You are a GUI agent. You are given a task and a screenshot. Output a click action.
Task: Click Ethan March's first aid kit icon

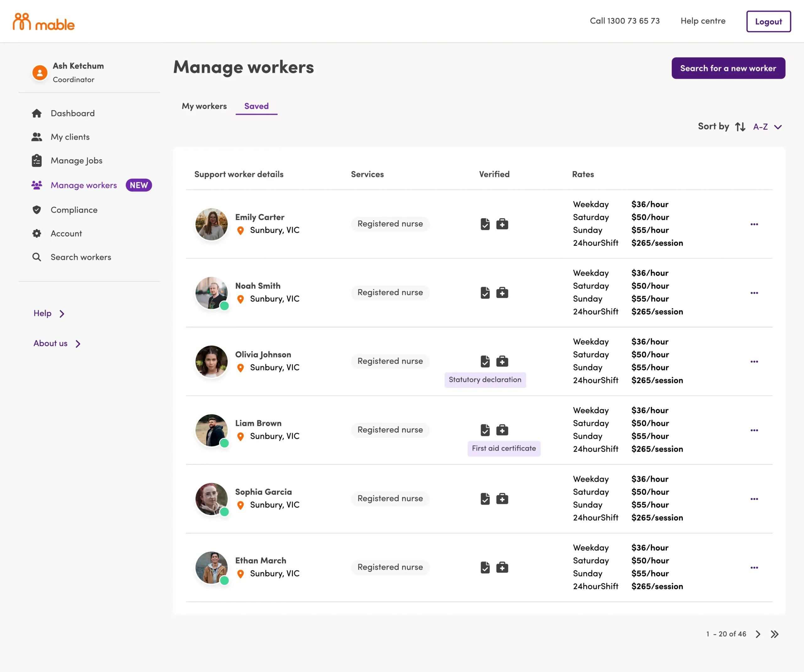click(x=502, y=567)
